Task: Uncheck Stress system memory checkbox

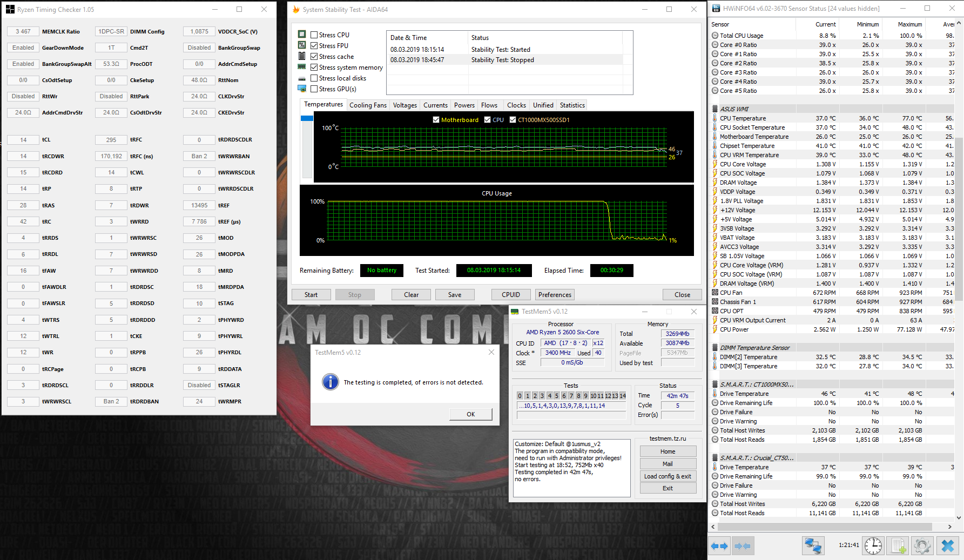Action: (x=314, y=67)
